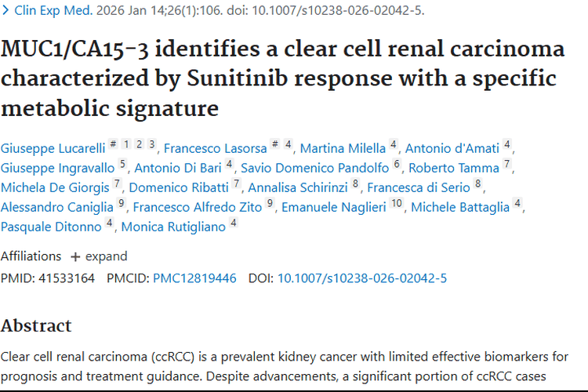This screenshot has width=588, height=392.
Task: Open the Clin Exp Med journal dropdown
Action: (x=48, y=10)
